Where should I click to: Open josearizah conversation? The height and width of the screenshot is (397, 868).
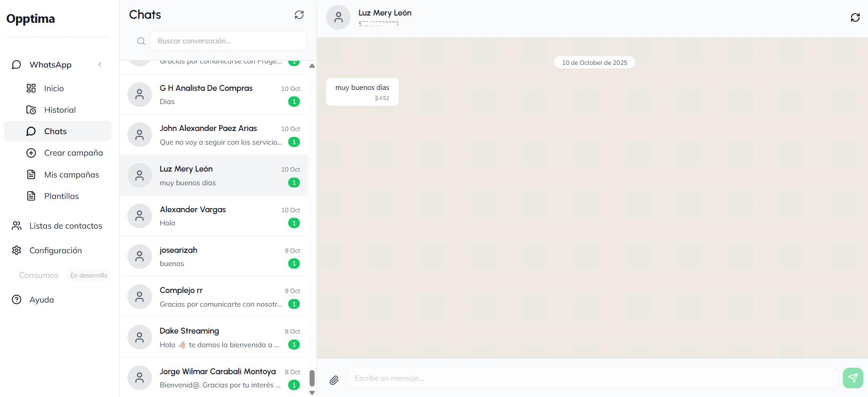point(214,256)
